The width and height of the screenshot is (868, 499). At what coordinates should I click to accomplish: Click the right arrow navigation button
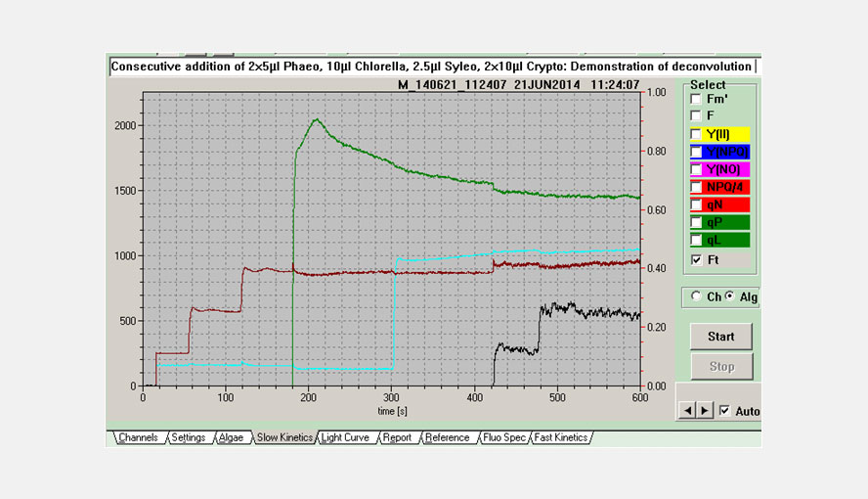pos(704,410)
